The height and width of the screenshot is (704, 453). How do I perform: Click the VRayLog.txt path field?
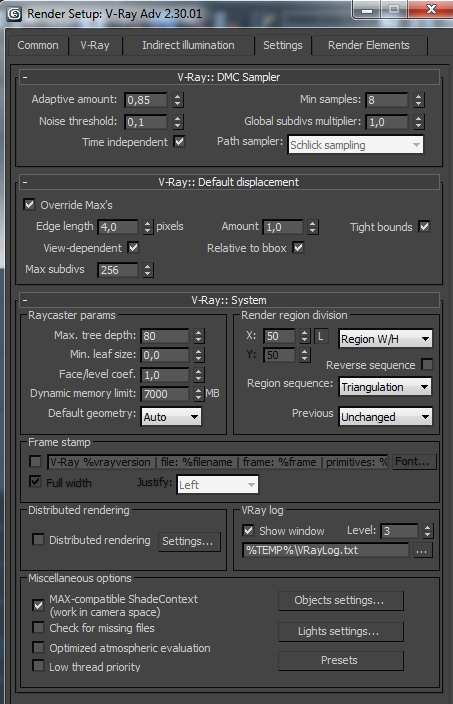[326, 550]
